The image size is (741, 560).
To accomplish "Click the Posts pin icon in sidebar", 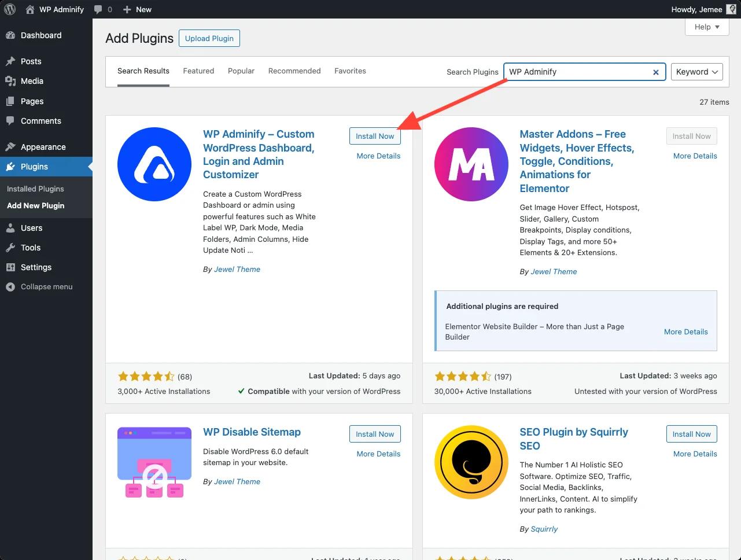I will pos(10,61).
